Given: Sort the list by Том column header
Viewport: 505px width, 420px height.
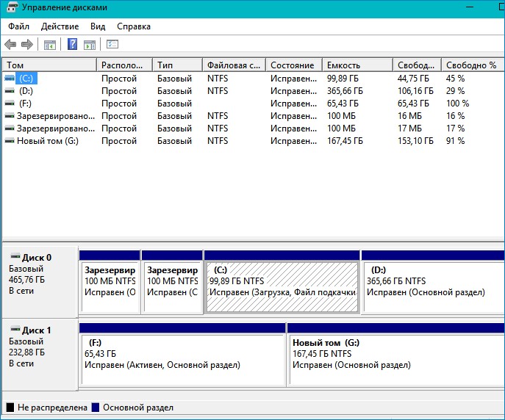Looking at the screenshot, I should pyautogui.click(x=49, y=65).
